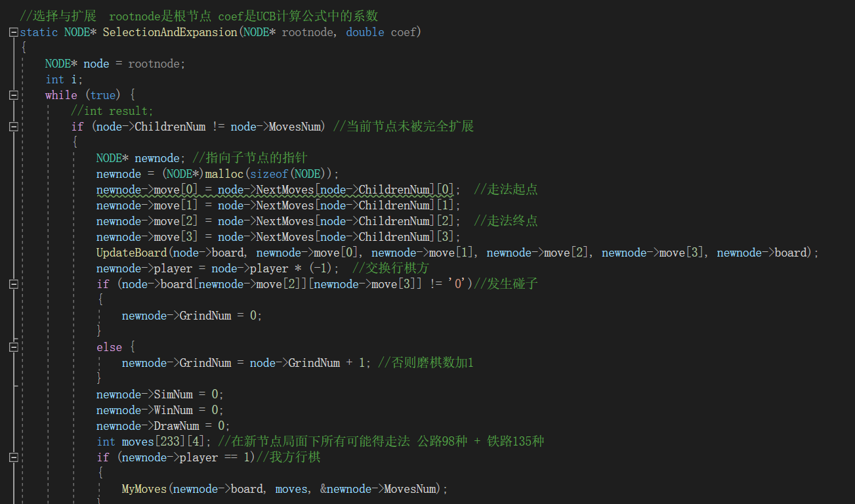
Task: Click the comment '//否则磨棋数加1'
Action: pyautogui.click(x=426, y=363)
